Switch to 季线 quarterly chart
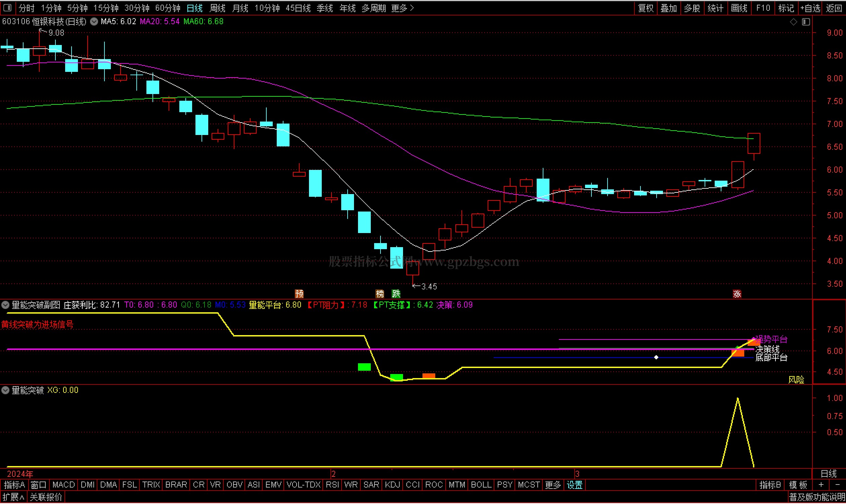This screenshot has height=504, width=846. click(325, 8)
